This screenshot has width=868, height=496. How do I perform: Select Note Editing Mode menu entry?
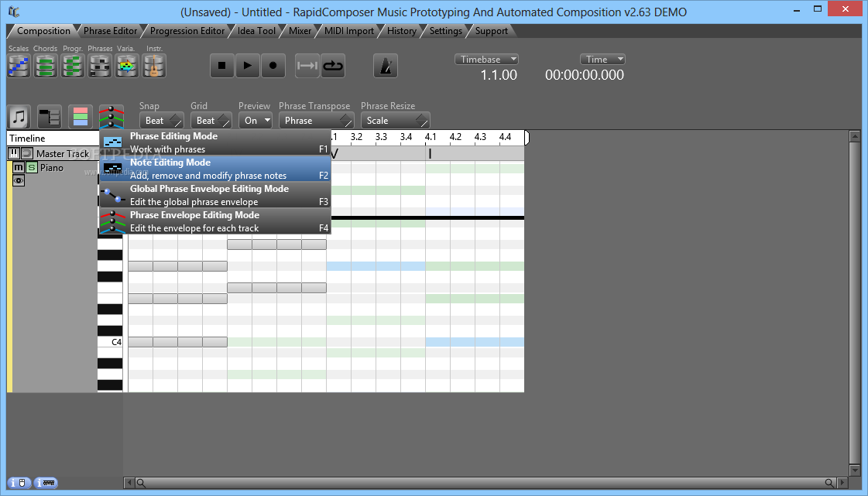coord(215,169)
